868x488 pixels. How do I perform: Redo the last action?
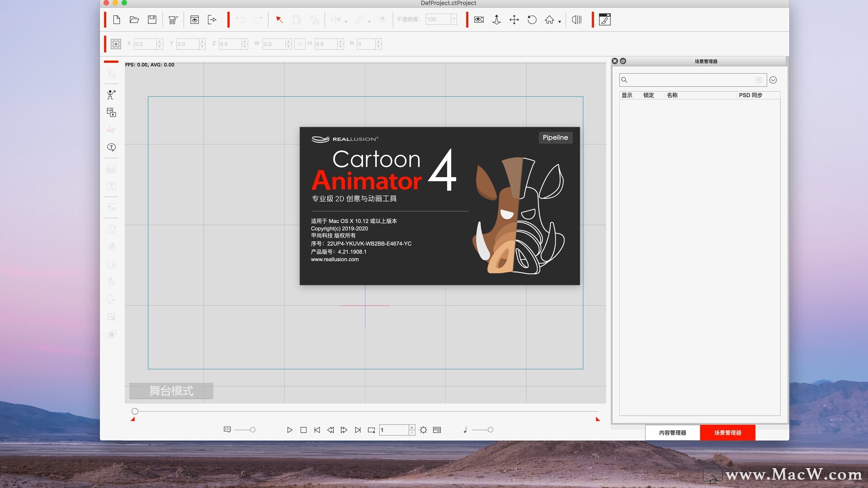click(x=258, y=20)
